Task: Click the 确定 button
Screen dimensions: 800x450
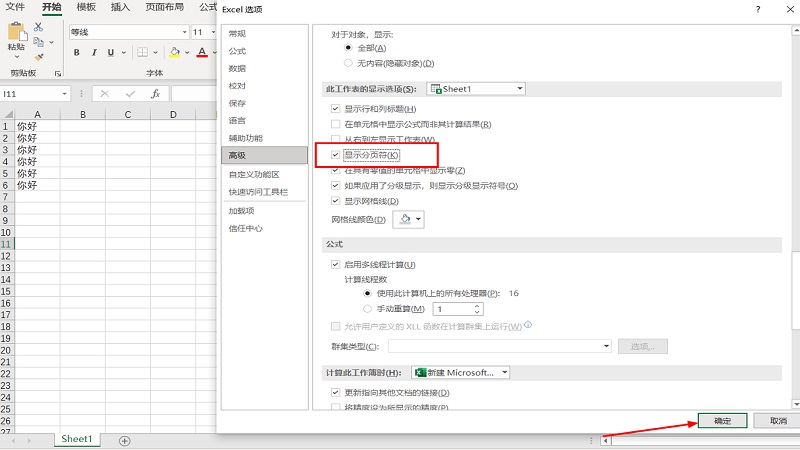Action: click(x=721, y=421)
